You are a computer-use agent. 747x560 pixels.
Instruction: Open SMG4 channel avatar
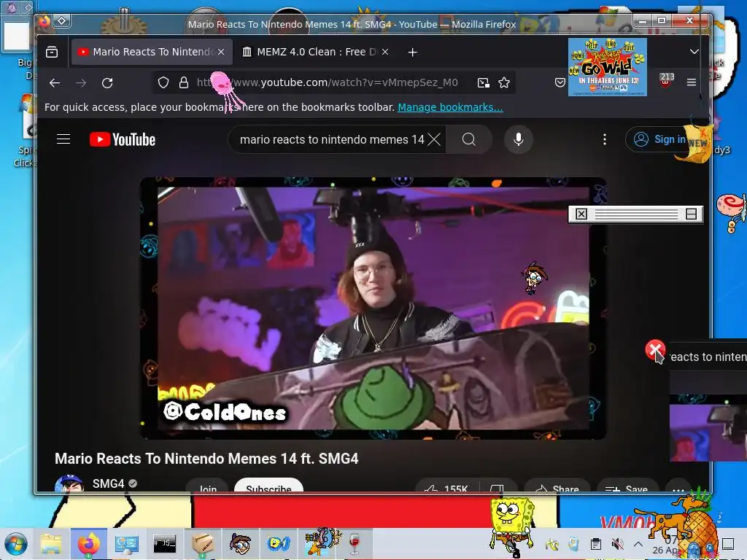pyautogui.click(x=69, y=484)
